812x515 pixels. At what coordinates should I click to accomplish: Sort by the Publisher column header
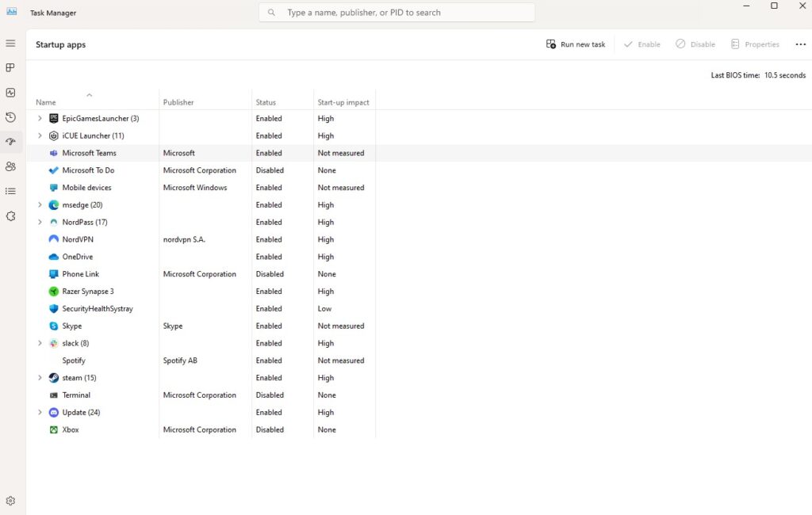point(178,102)
